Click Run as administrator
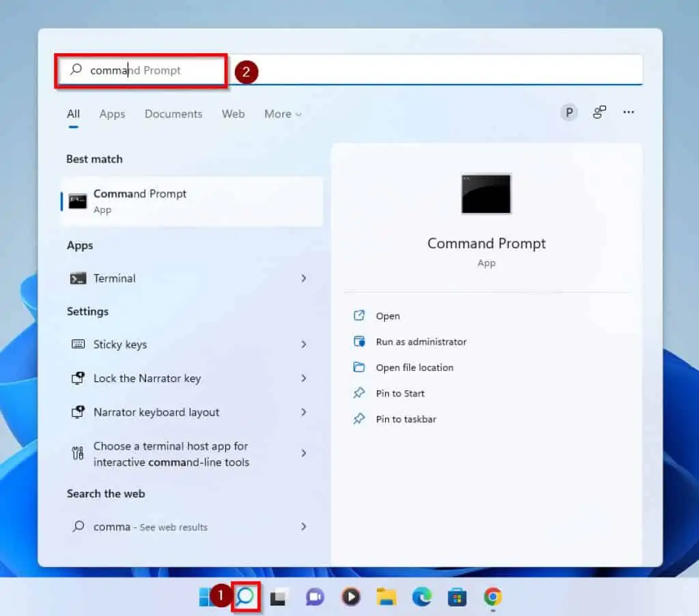Screen dimensions: 699x616 tap(421, 342)
